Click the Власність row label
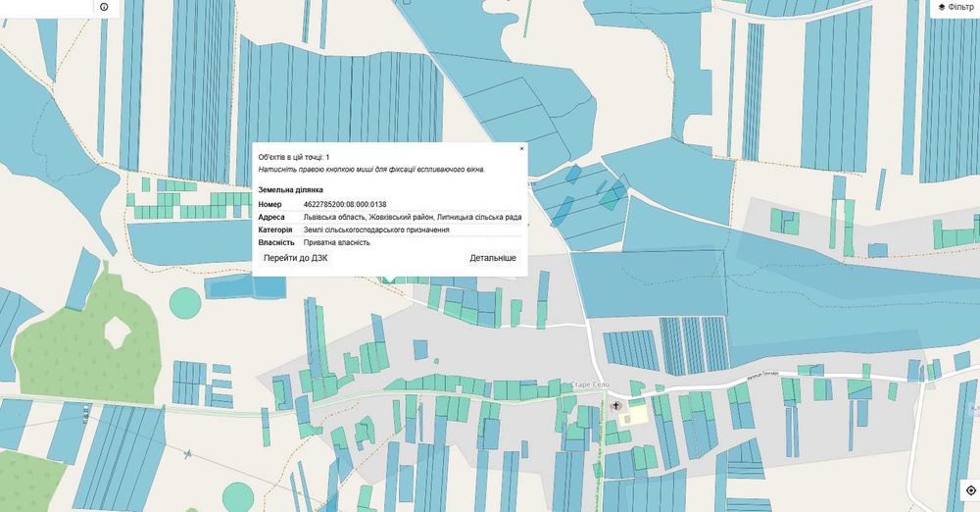The image size is (980, 512). coord(276,242)
